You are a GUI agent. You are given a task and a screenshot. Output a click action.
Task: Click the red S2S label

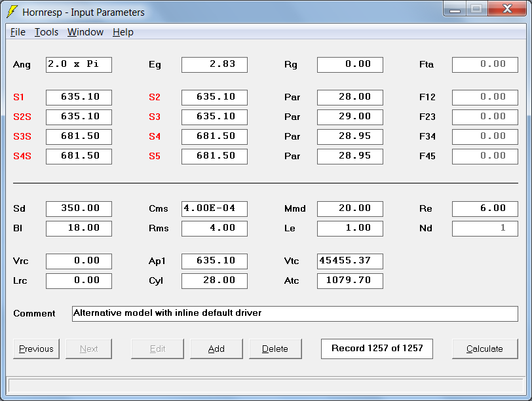[22, 117]
